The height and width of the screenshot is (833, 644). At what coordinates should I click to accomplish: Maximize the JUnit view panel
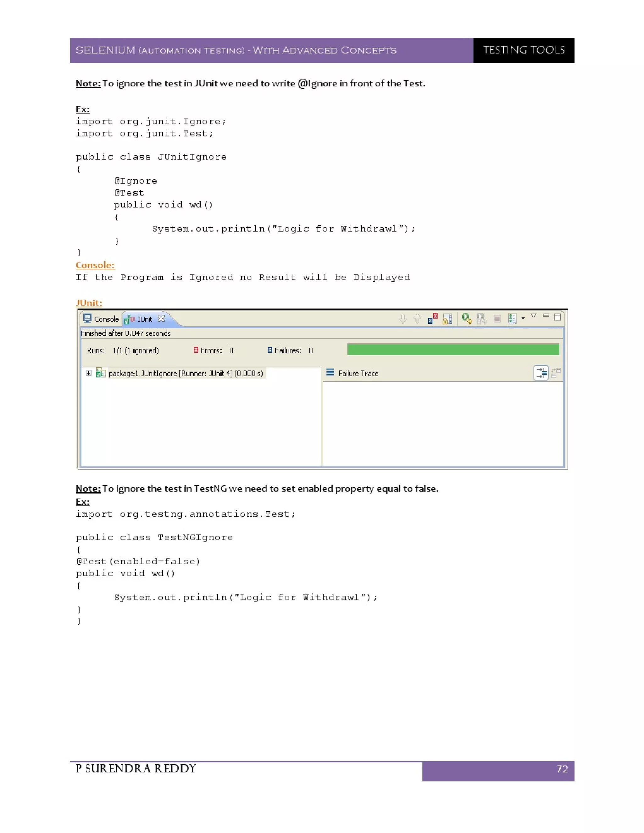click(558, 317)
